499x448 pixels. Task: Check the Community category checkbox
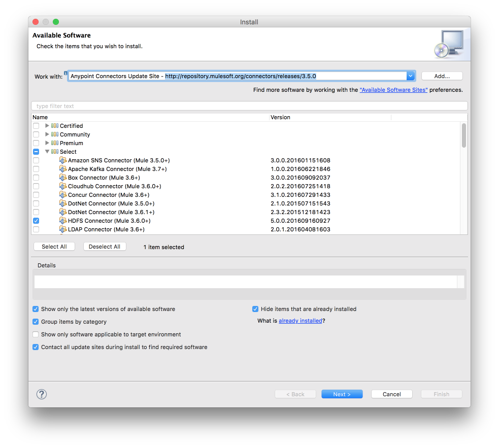(36, 134)
